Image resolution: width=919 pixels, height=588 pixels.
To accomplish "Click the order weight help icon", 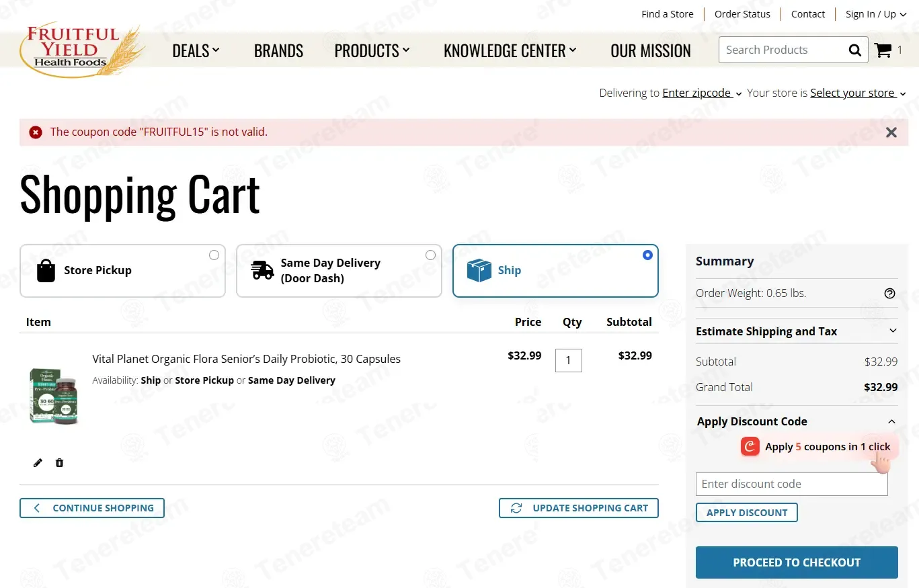I will click(x=890, y=293).
